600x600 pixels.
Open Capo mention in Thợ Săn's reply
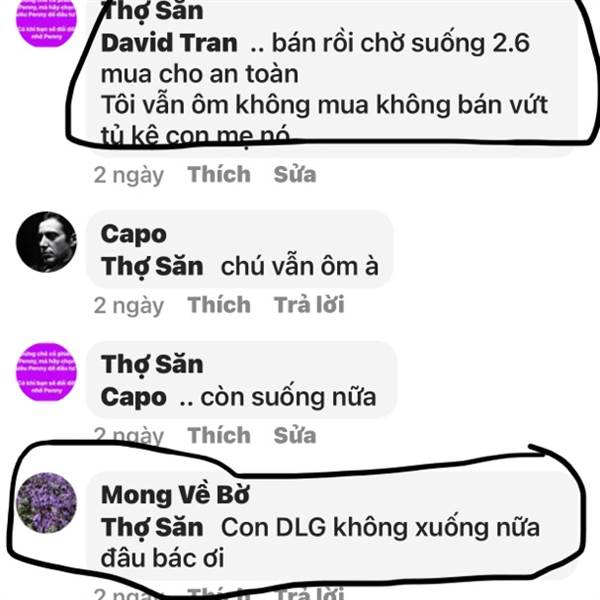134,397
